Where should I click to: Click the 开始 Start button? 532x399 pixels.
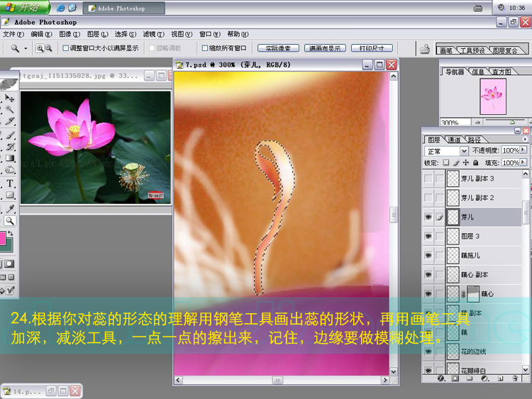coord(25,7)
